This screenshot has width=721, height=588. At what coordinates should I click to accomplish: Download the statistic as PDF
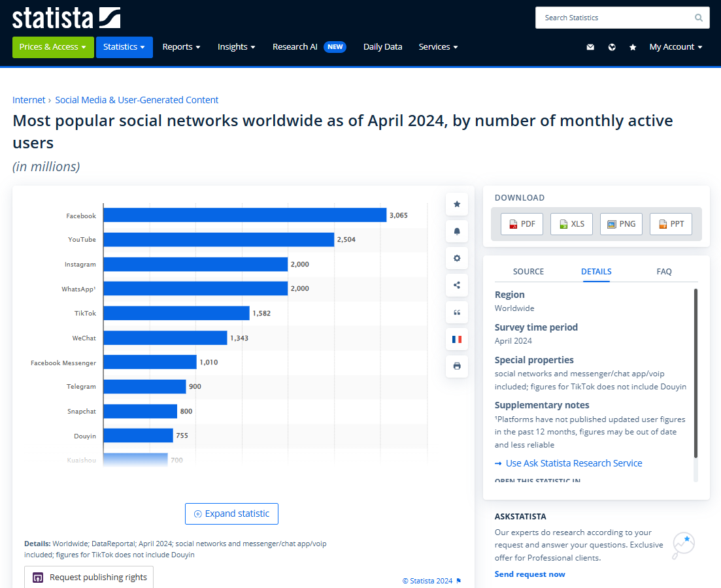coord(522,224)
